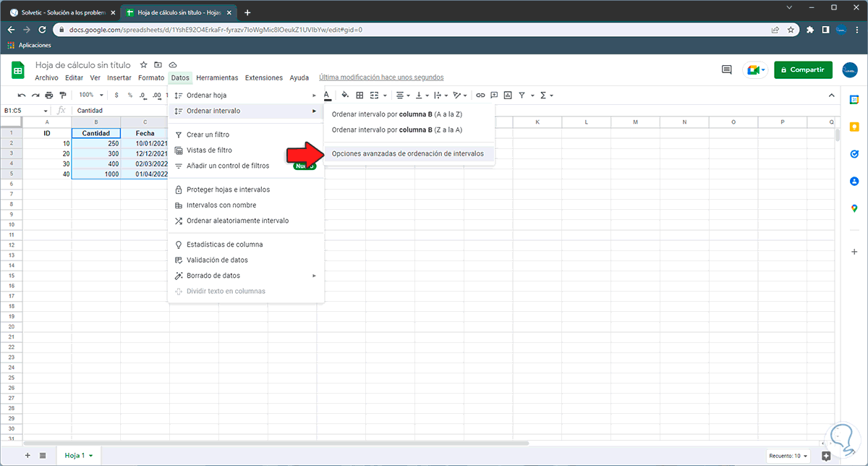Open the Google Sheets home logo
The image size is (868, 466).
(20, 70)
